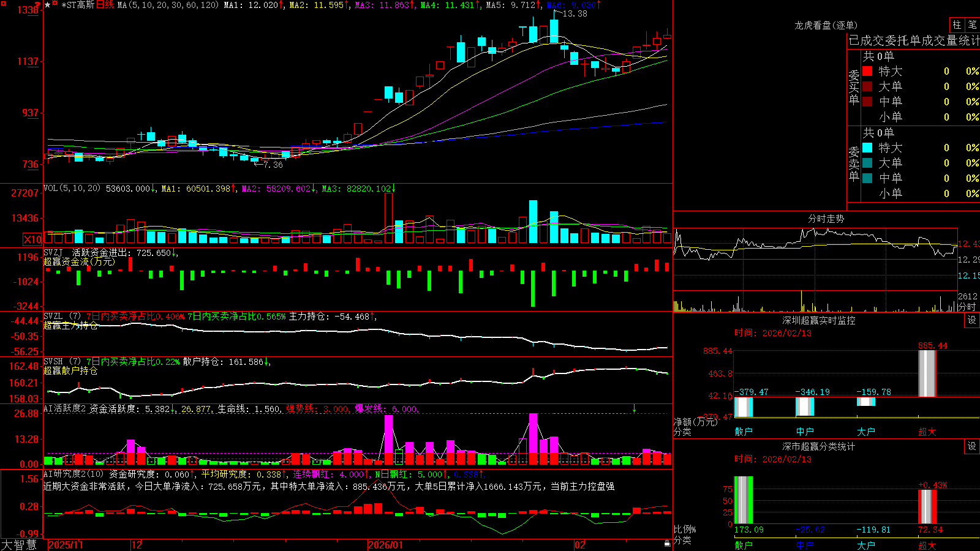Click the 深市超赢分类统计 panel title
980x551 pixels.
pos(819,446)
